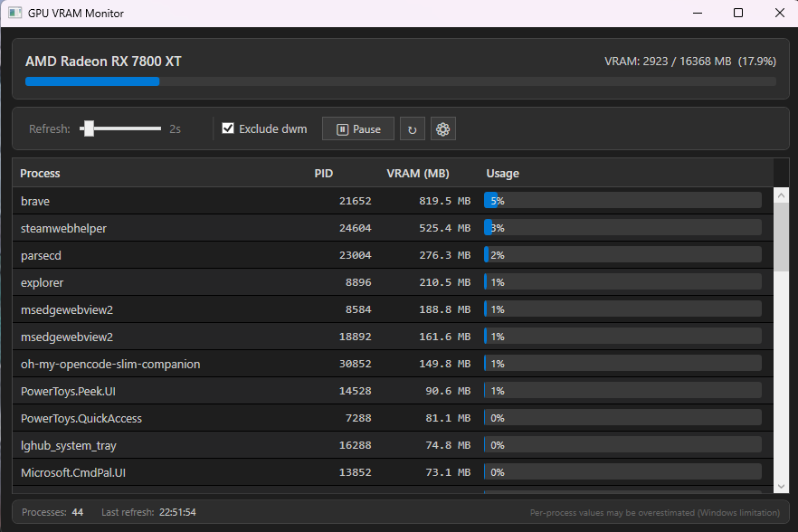Image resolution: width=798 pixels, height=532 pixels.
Task: Click the 2% usage bar for parsecd
Action: pyautogui.click(x=622, y=254)
